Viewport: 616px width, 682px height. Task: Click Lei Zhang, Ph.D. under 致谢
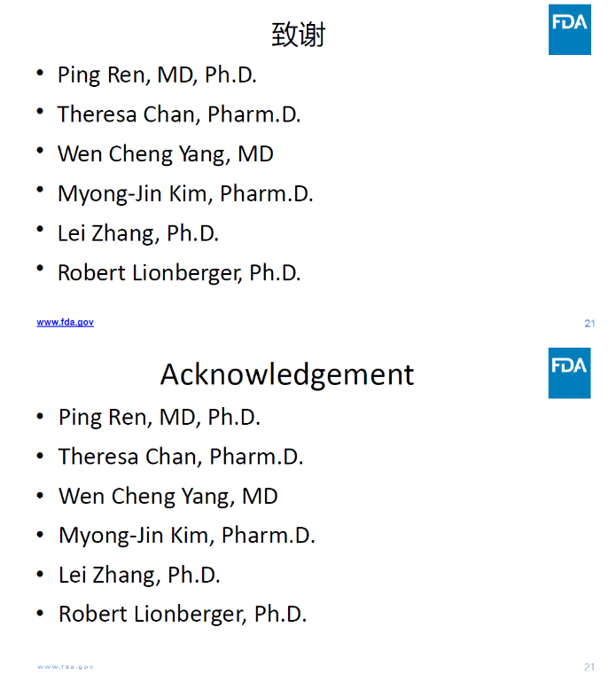(x=137, y=233)
